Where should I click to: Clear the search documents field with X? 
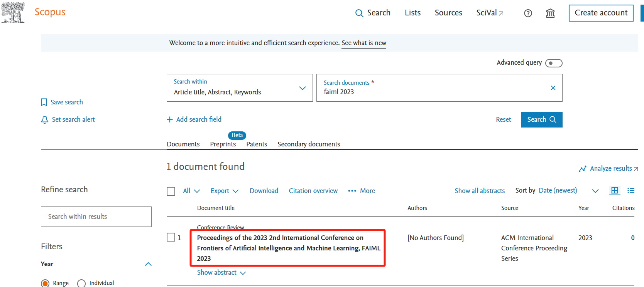coord(553,88)
